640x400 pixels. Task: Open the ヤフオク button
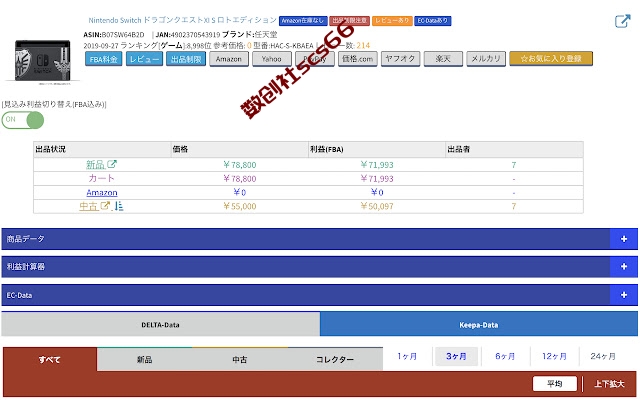tap(400, 59)
